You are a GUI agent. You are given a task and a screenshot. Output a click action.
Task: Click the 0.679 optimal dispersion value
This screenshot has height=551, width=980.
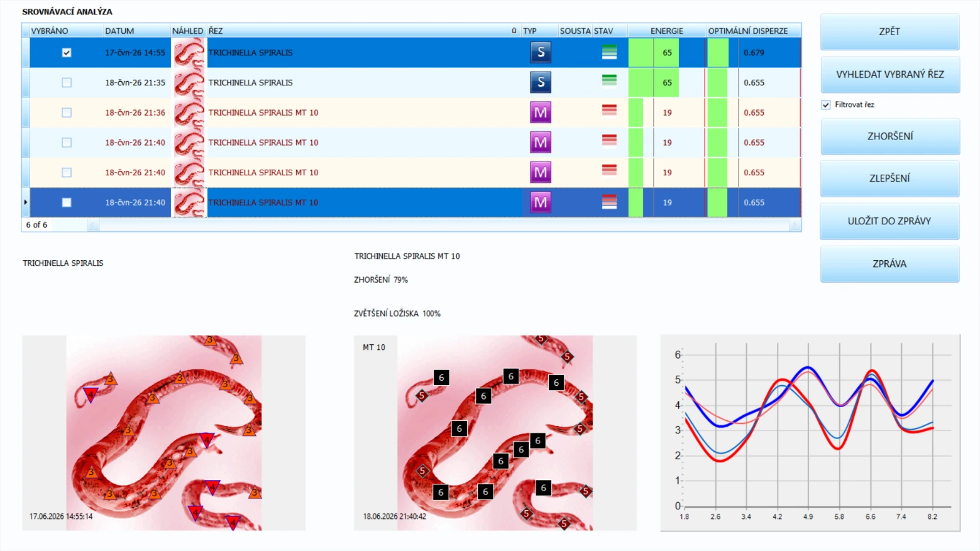[754, 53]
